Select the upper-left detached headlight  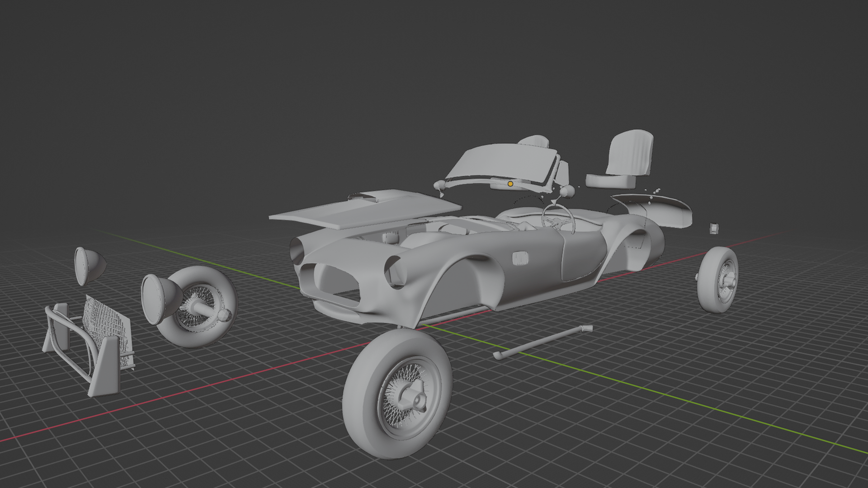click(x=89, y=266)
